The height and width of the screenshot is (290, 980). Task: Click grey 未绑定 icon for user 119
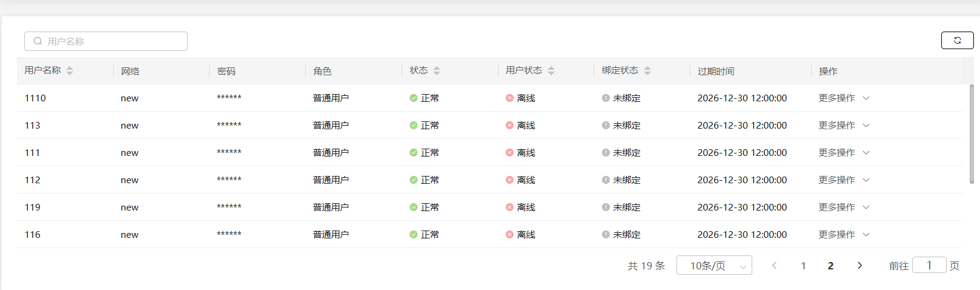[606, 207]
